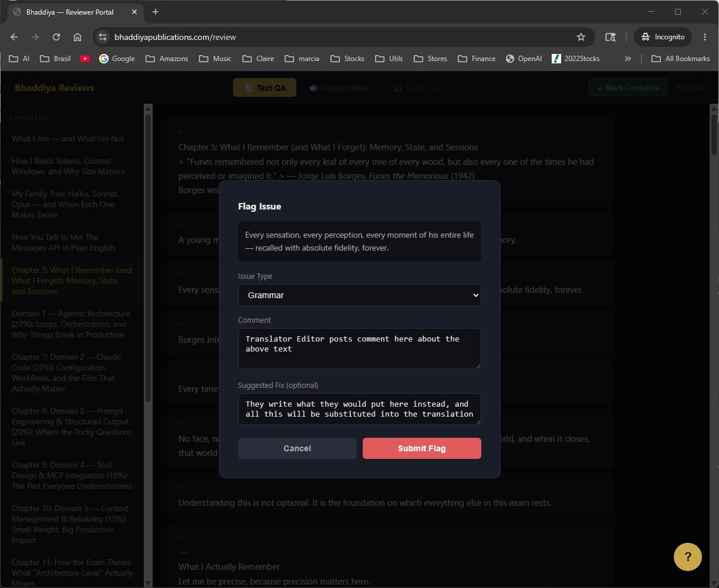719x588 pixels.
Task: Open the Utils bookmark folder
Action: pos(390,59)
